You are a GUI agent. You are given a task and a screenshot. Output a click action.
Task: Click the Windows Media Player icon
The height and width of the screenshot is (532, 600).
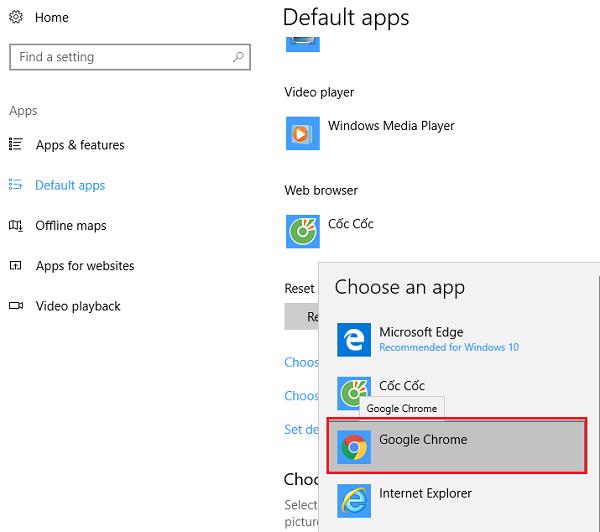302,133
